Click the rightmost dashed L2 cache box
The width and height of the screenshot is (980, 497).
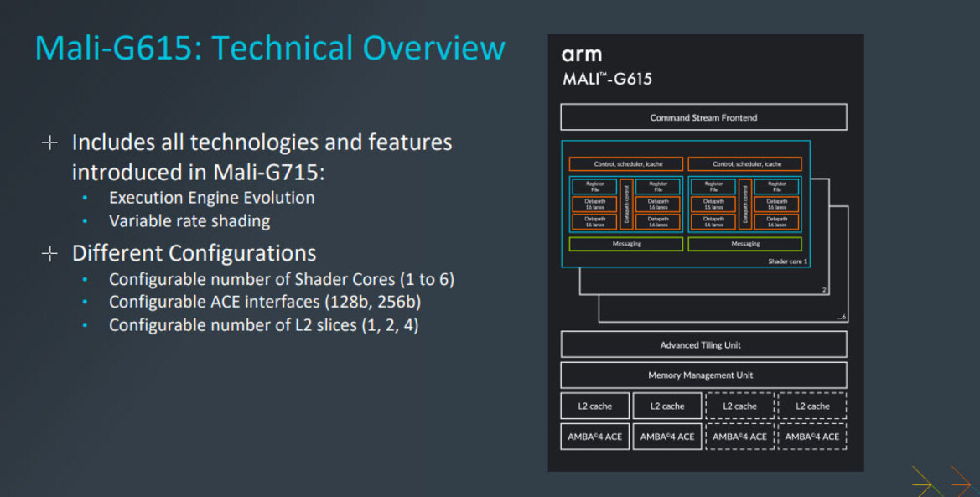click(812, 406)
